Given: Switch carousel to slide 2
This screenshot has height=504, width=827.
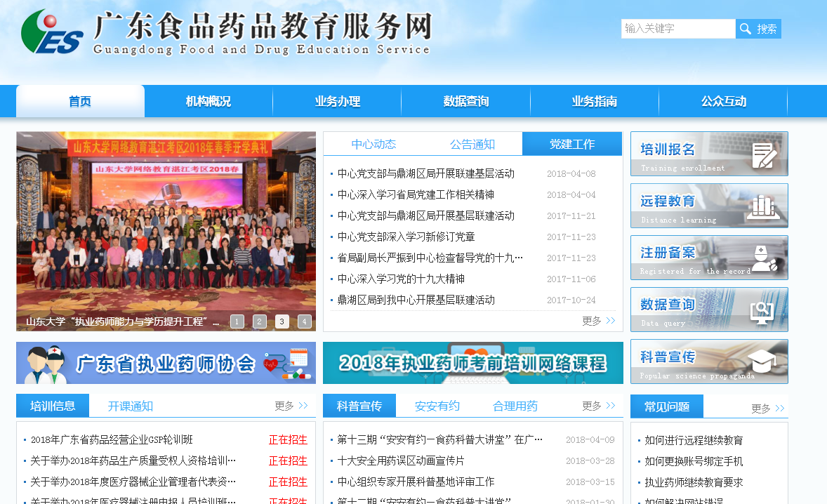Looking at the screenshot, I should tap(260, 321).
